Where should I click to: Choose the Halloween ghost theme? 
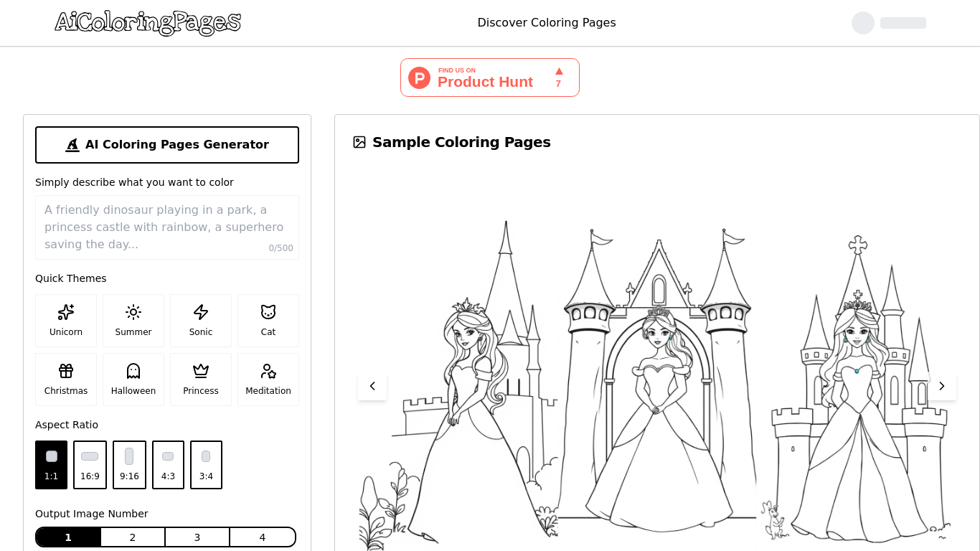(133, 379)
